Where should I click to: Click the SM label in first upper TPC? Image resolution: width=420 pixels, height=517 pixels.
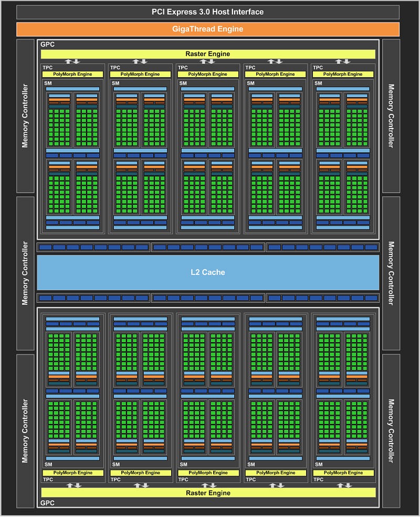point(48,83)
